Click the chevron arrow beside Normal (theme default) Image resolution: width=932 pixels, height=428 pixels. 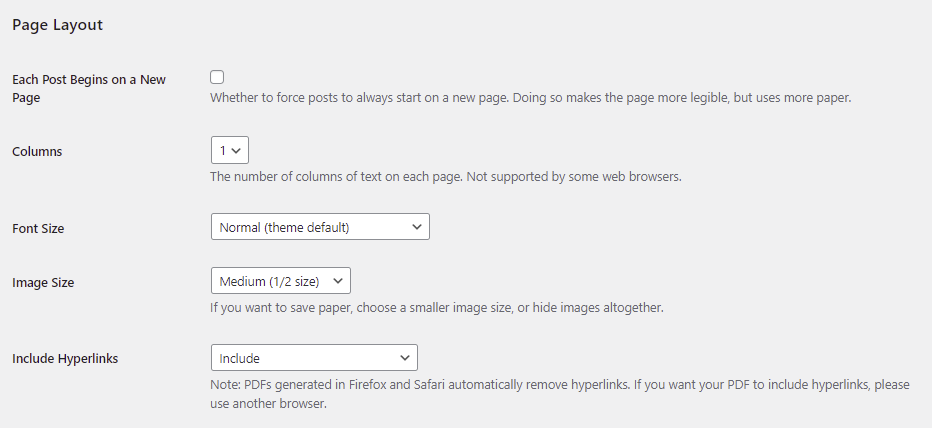417,227
